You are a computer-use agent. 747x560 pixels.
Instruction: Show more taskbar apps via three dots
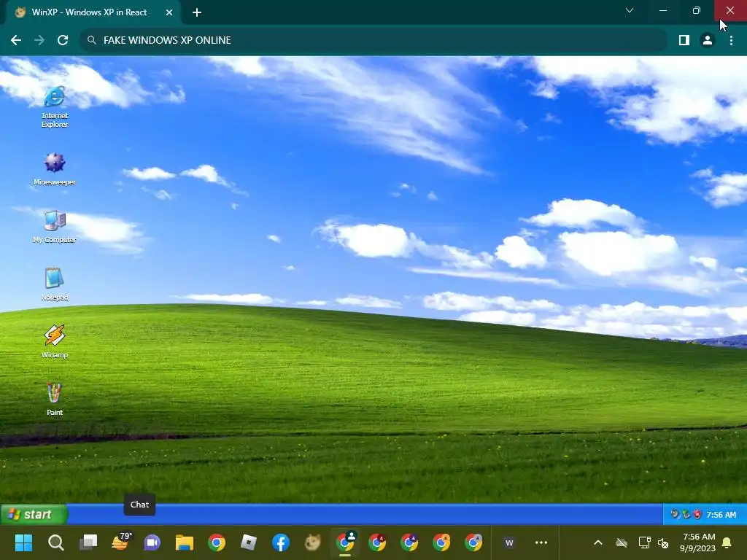541,542
